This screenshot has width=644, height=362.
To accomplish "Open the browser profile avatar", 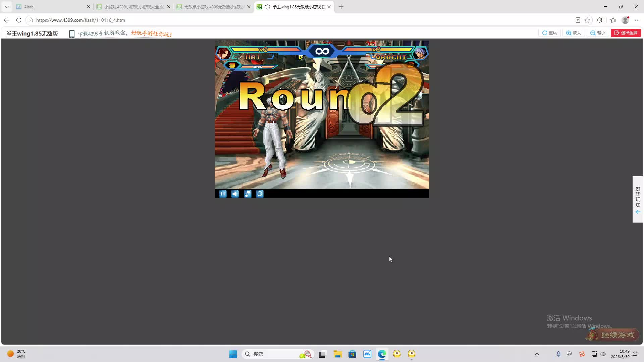I will coord(625,20).
